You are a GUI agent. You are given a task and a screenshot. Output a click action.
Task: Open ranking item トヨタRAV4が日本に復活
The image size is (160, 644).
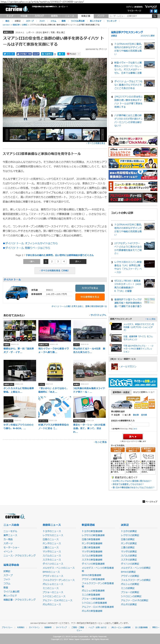128,49
